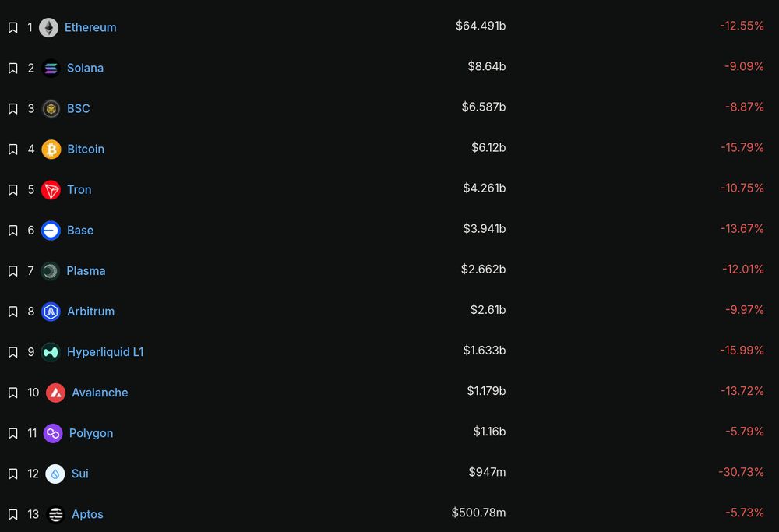This screenshot has width=779, height=532.
Task: Click the Hyperliquid L1 logo
Action: click(x=51, y=352)
